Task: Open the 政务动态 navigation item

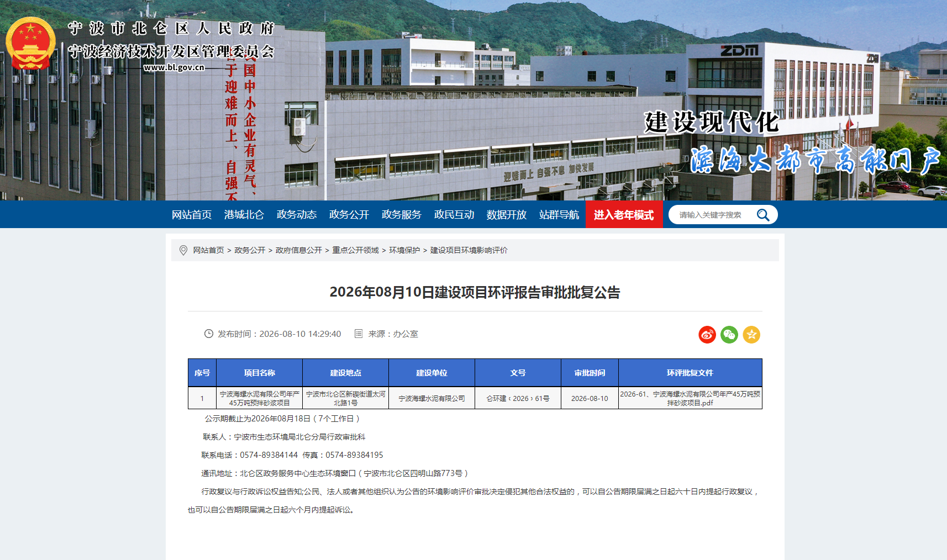Action: coord(297,215)
